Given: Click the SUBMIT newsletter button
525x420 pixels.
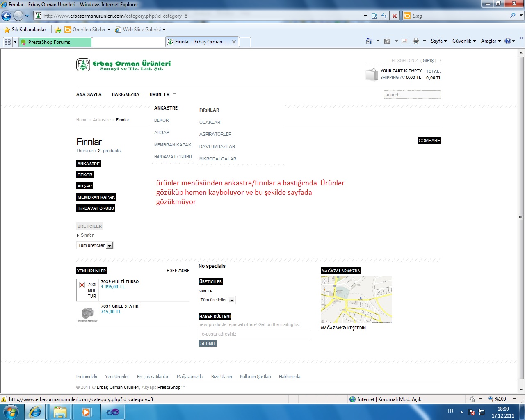Looking at the screenshot, I should pyautogui.click(x=208, y=343).
